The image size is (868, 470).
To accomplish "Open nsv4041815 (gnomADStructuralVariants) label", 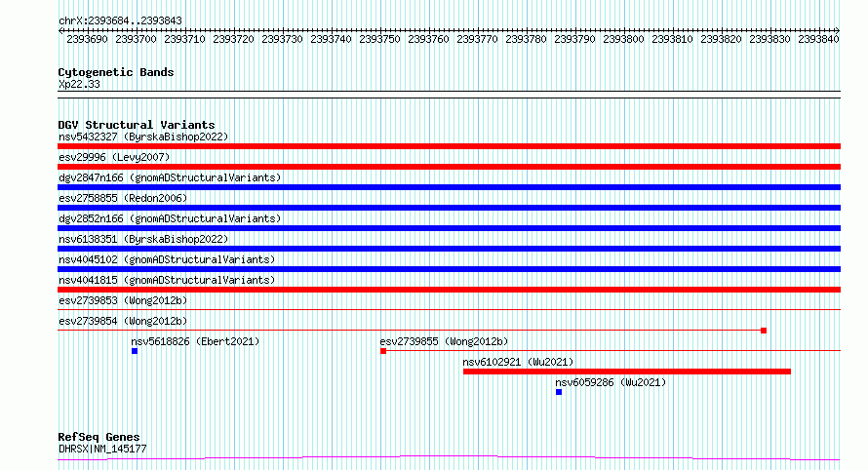I will pos(167,280).
